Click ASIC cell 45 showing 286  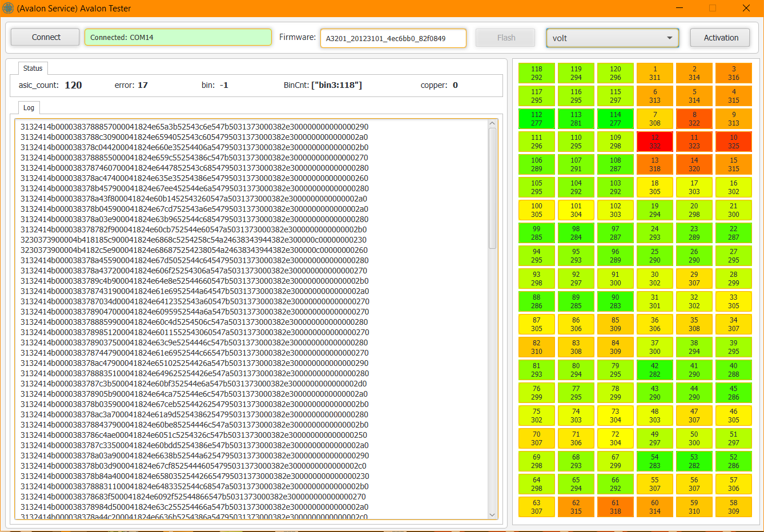click(734, 393)
